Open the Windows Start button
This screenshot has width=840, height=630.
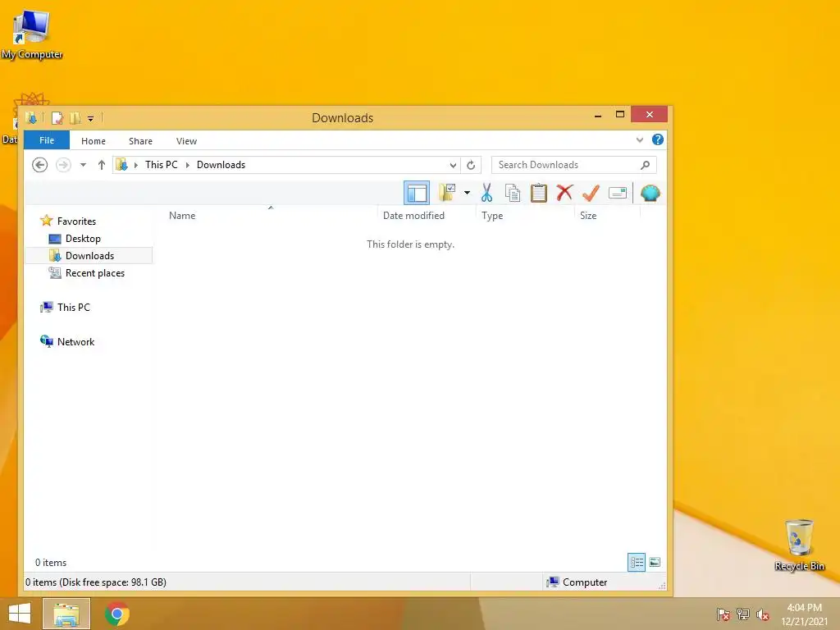tap(20, 614)
